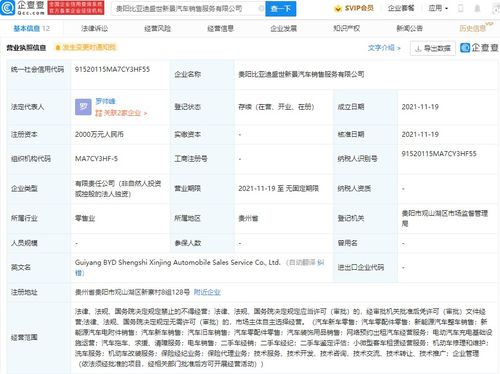Click the 企查查 logo in license section
This screenshot has height=374, width=500.
[x=479, y=48]
